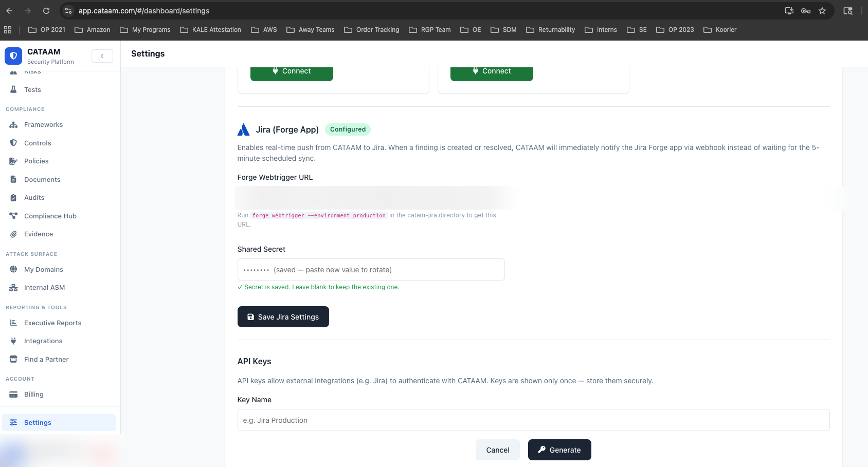868x467 pixels.
Task: Click the install app icon in address bar
Action: pyautogui.click(x=789, y=11)
